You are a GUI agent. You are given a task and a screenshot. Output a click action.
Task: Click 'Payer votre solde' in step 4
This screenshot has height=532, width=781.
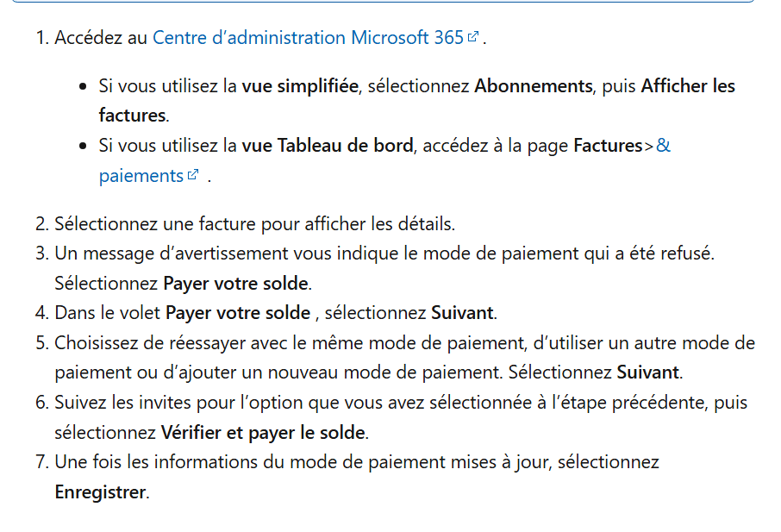238,313
